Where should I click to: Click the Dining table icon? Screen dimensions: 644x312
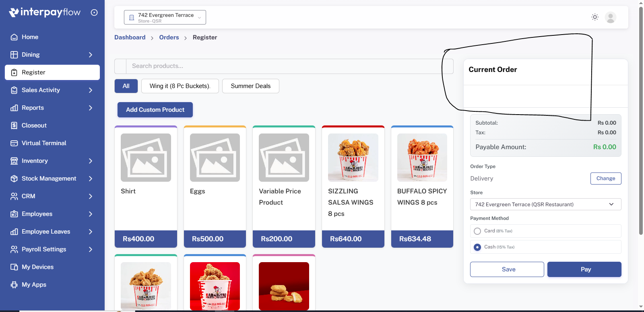[x=14, y=55]
